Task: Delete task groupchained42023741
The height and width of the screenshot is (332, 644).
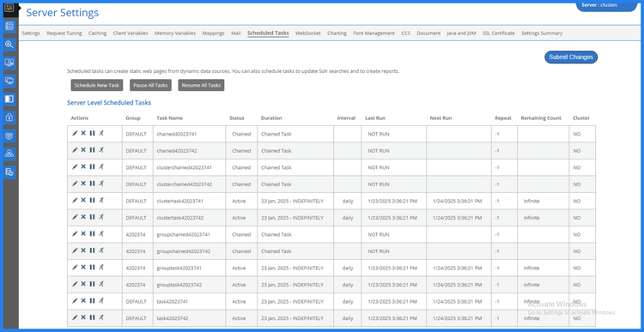Action: (83, 234)
